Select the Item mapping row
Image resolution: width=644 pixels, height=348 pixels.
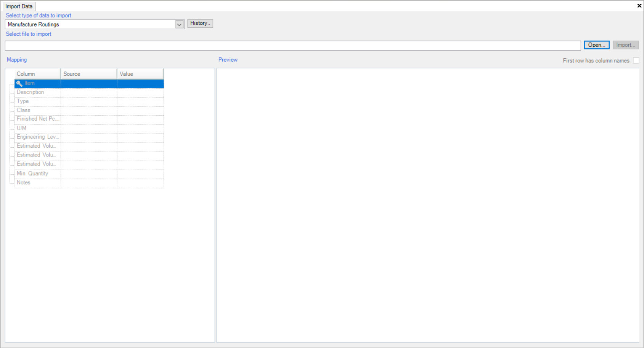click(x=89, y=83)
